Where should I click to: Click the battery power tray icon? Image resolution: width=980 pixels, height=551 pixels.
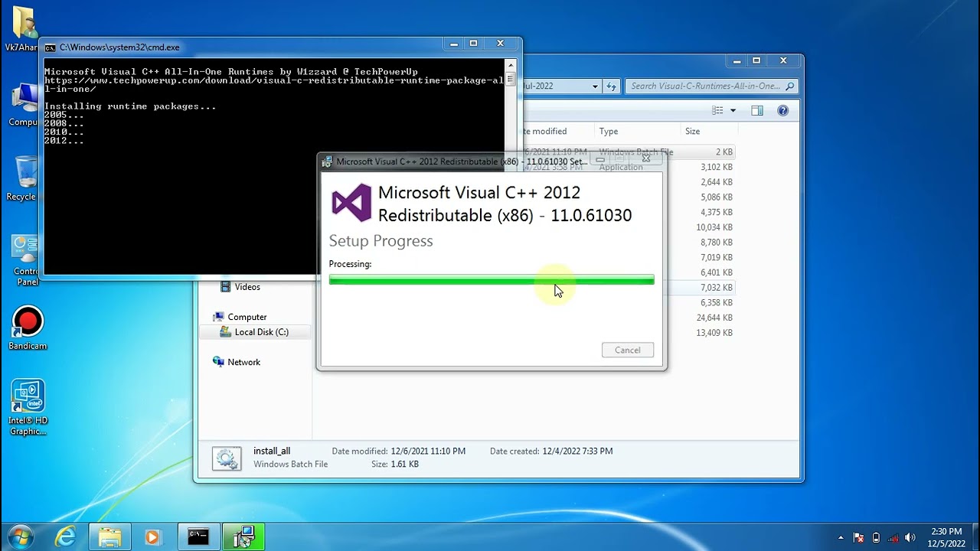876,537
